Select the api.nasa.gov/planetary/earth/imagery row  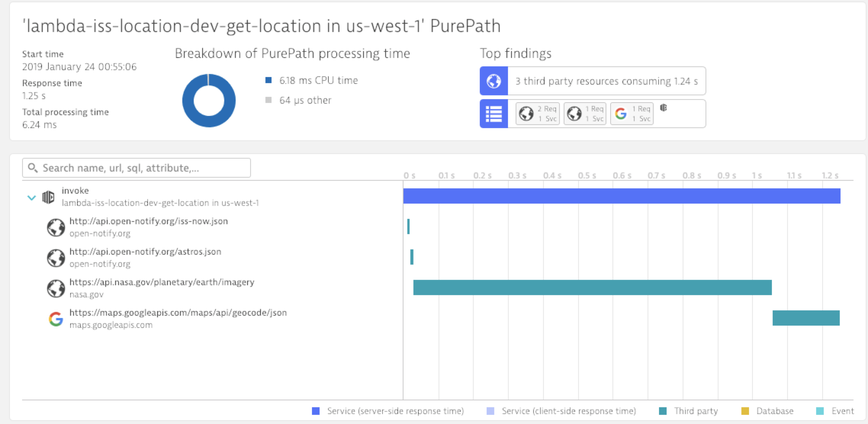click(x=162, y=283)
